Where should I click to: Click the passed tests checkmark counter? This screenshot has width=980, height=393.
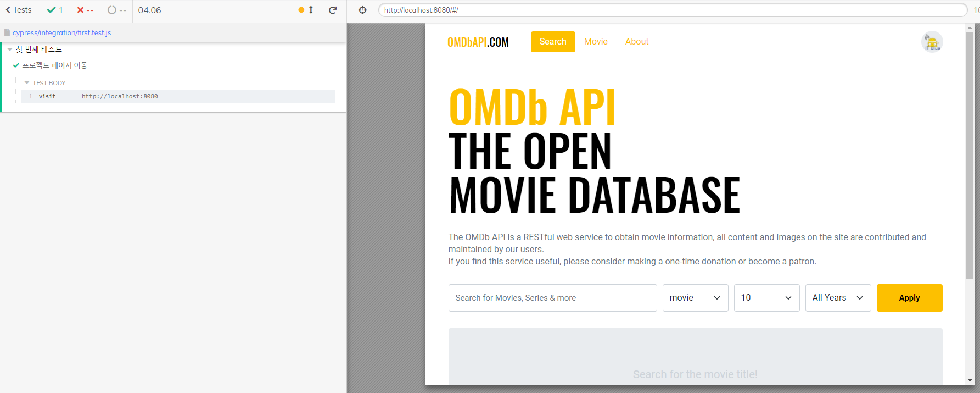(x=55, y=10)
